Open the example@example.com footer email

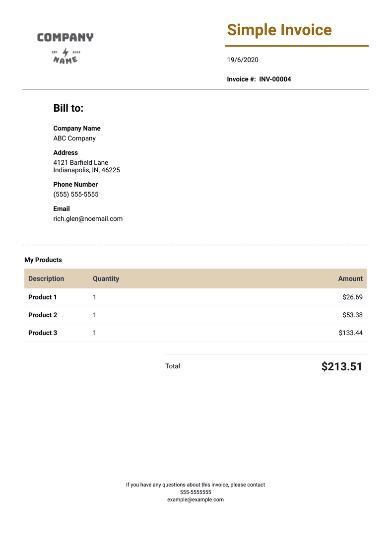tap(196, 500)
